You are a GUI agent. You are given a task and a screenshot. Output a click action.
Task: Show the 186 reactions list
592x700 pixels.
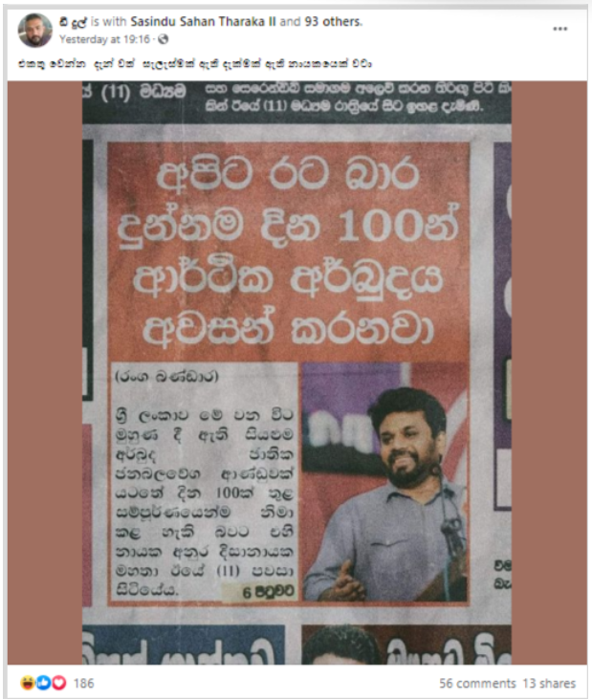(83, 683)
